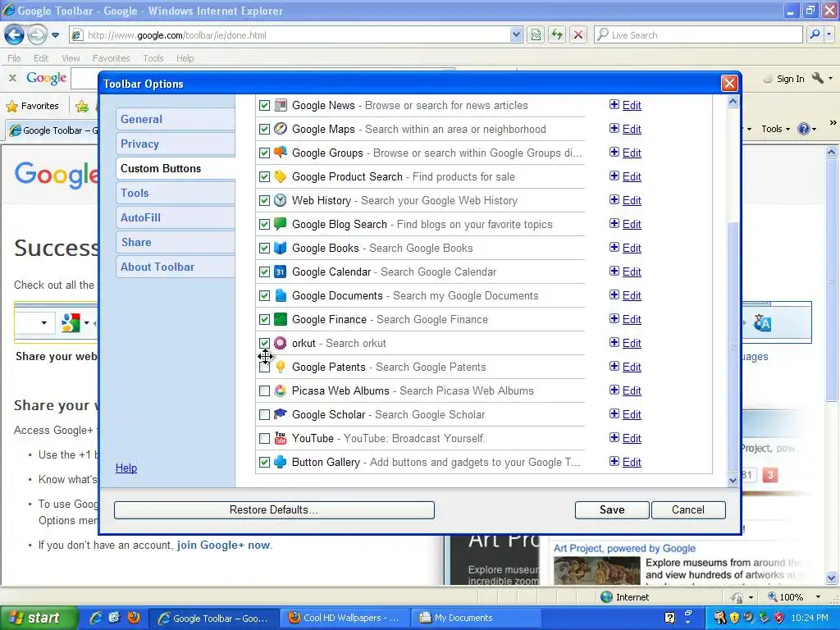840x630 pixels.
Task: Open the IE Tools command bar dropdown
Action: (775, 129)
